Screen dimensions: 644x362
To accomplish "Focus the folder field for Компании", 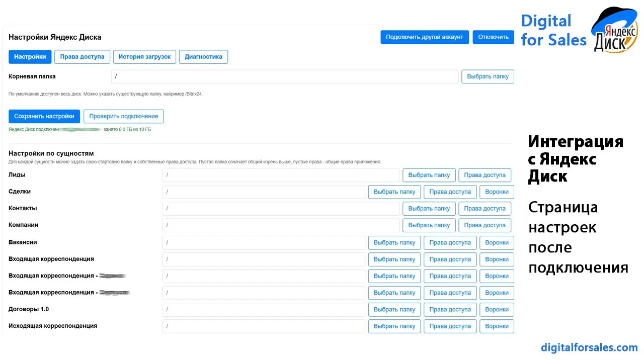I will click(281, 225).
